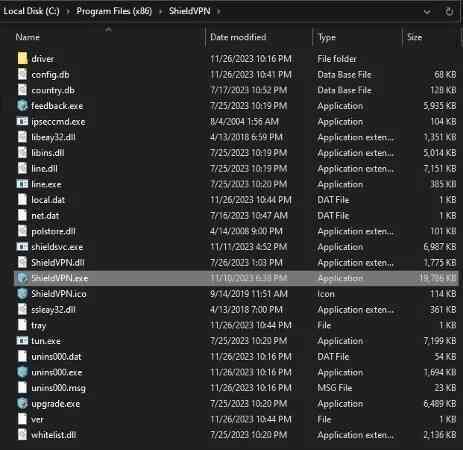Select the ShieldVPN.ico icon file
463x450 pixels.
(22, 294)
